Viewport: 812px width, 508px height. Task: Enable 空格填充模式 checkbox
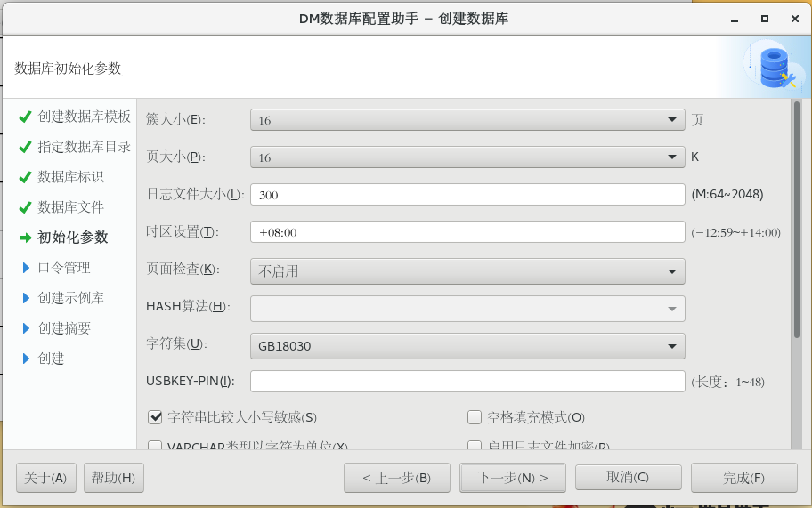click(x=475, y=417)
